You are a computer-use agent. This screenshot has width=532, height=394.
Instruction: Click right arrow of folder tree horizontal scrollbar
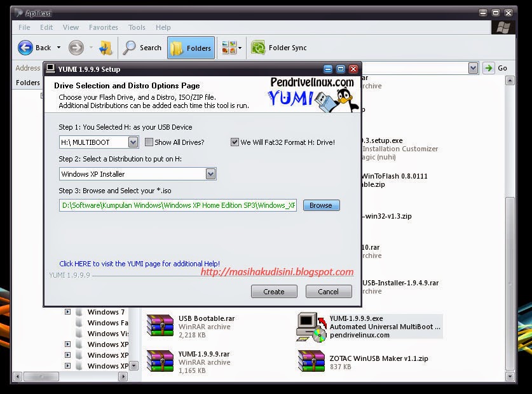click(123, 376)
